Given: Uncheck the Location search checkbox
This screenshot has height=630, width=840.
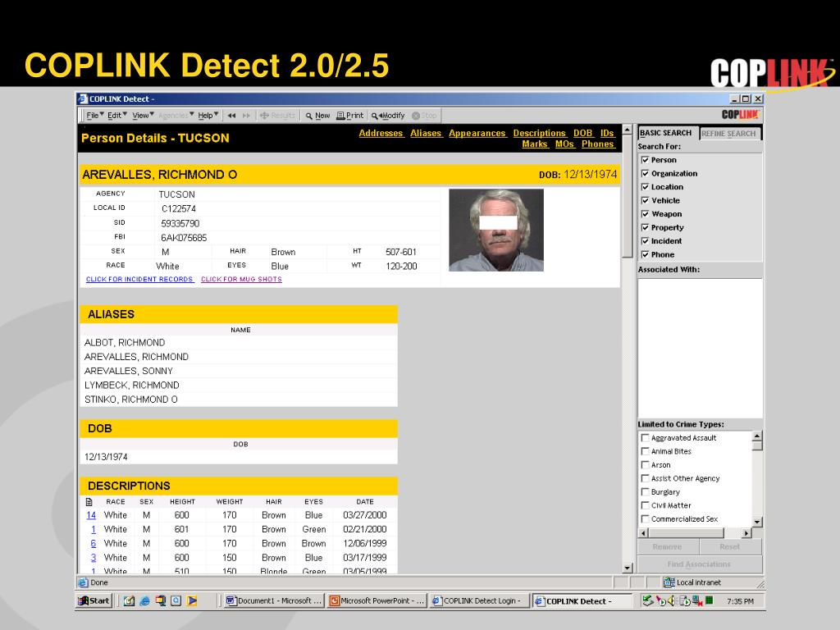Looking at the screenshot, I should [x=645, y=186].
